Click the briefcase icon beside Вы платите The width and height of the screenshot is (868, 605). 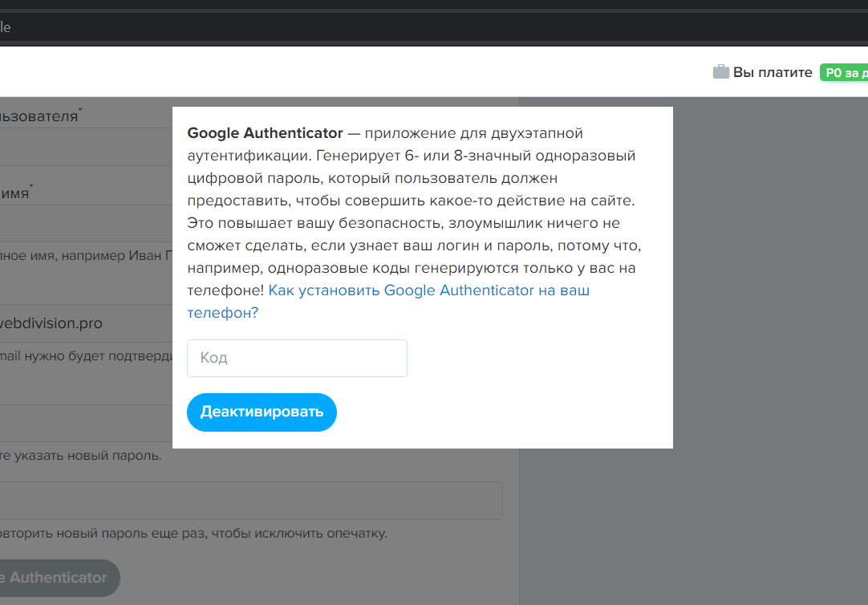tap(720, 72)
